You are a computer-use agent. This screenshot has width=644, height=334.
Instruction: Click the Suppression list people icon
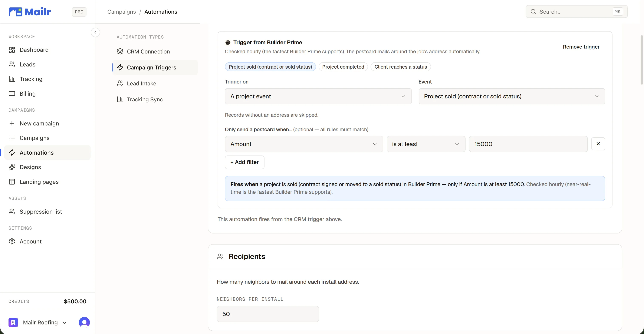(12, 212)
